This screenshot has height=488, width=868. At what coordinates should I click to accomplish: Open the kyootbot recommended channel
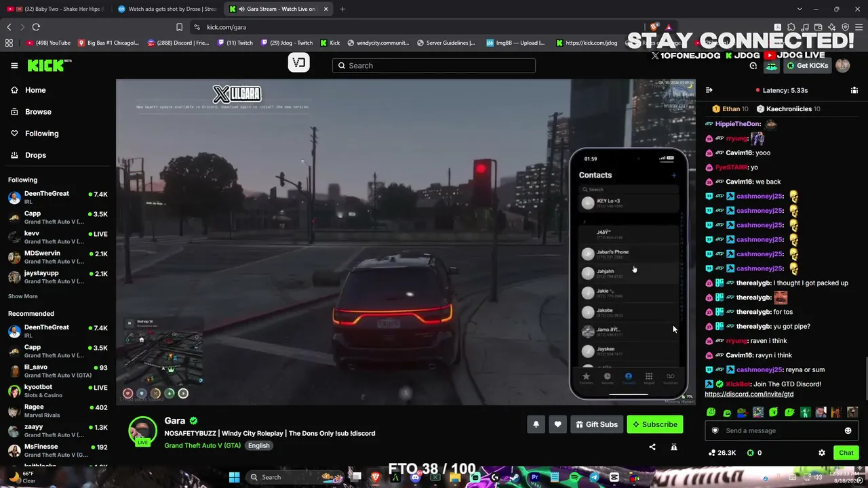pyautogui.click(x=58, y=391)
